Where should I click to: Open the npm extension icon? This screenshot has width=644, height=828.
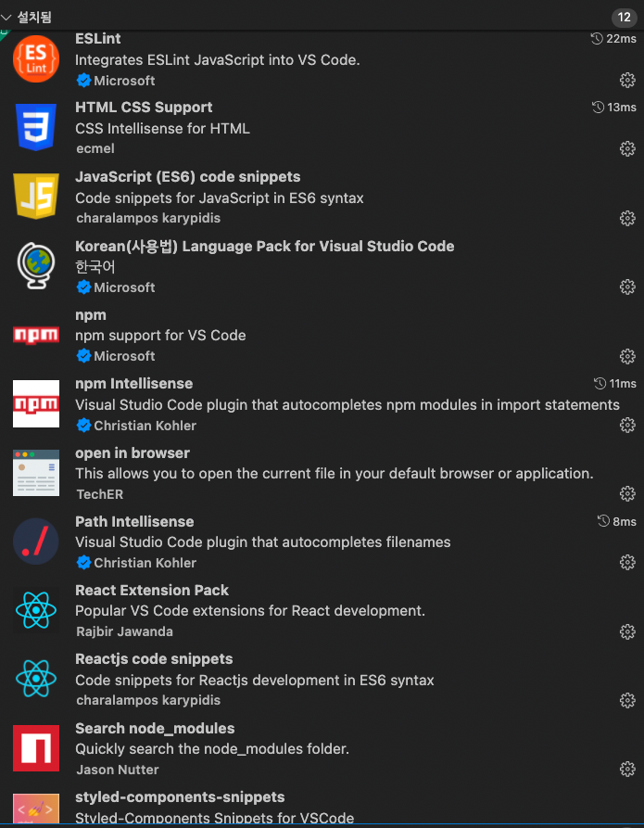pyautogui.click(x=36, y=335)
